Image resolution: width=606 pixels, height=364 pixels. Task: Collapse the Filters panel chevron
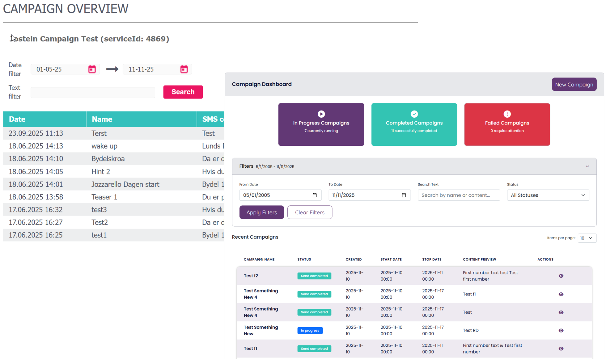(587, 166)
